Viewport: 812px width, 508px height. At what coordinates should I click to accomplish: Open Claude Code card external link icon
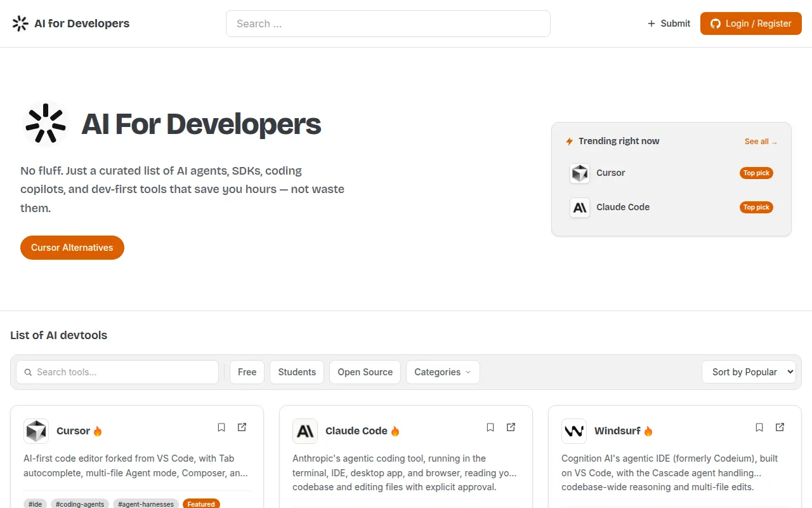coord(511,427)
